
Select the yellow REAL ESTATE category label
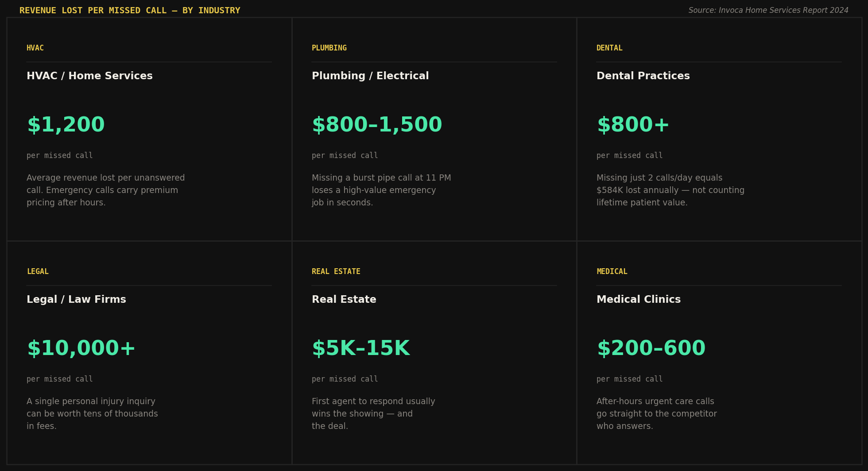(336, 271)
